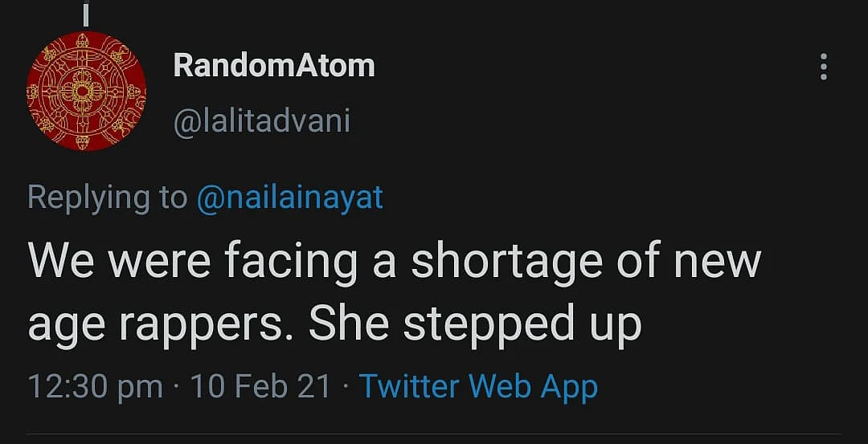Click the divider line below the tweet

coord(434,434)
